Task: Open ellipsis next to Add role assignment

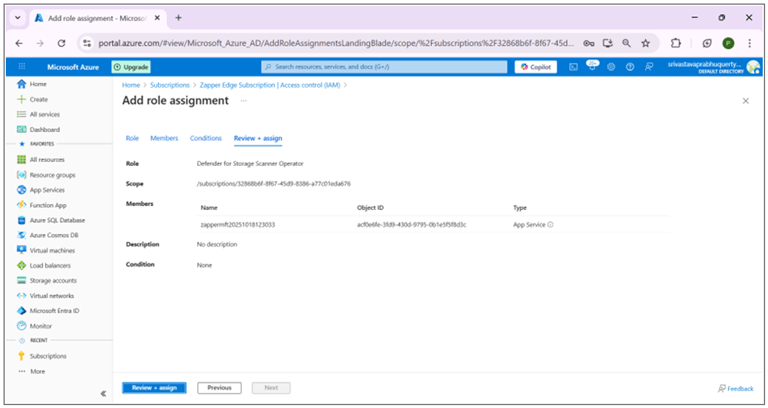Action: point(243,101)
